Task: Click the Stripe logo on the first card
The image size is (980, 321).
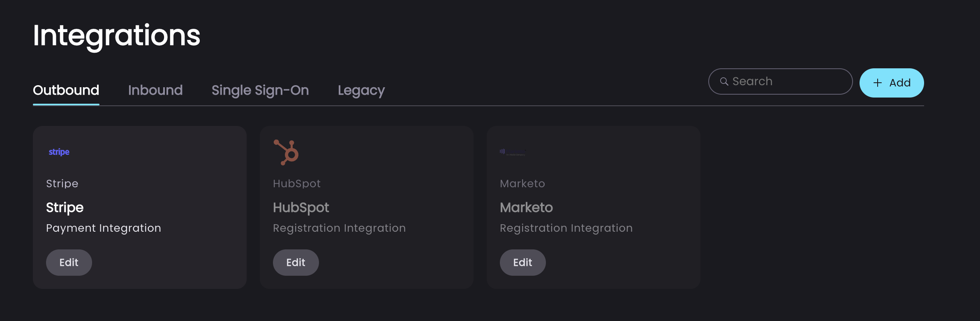Action: (59, 152)
